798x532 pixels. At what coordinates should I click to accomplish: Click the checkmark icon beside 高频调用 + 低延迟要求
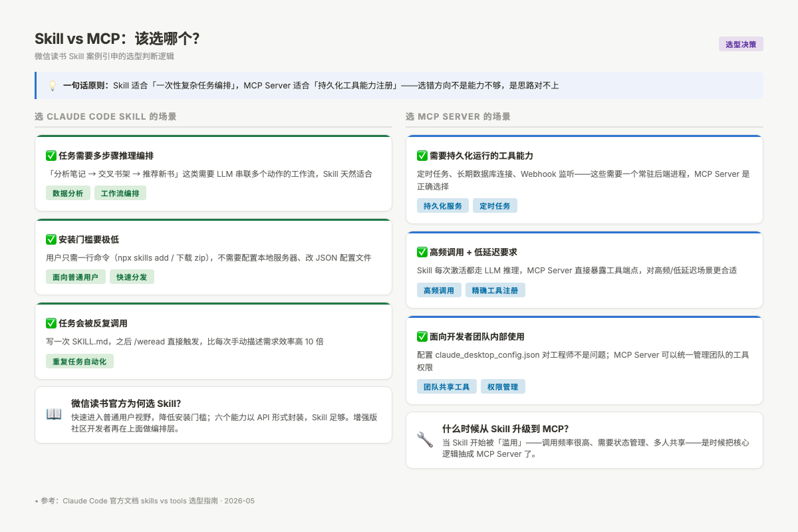coord(422,252)
